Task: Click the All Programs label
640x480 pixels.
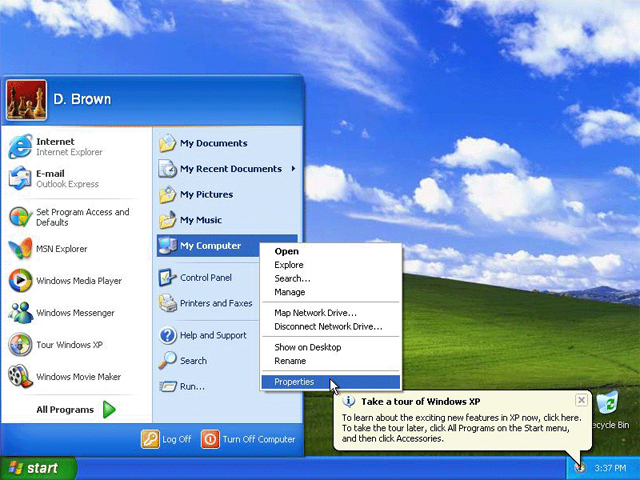Action: pos(65,410)
